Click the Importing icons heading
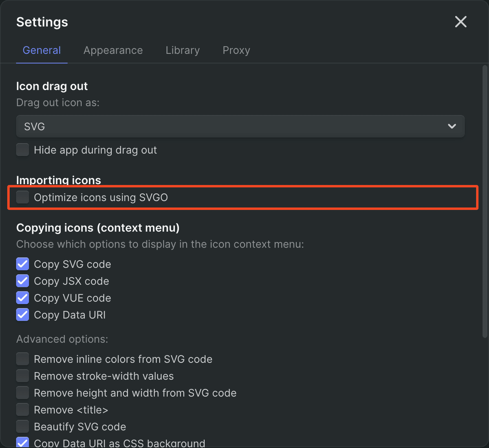Image resolution: width=489 pixels, height=448 pixels. tap(59, 180)
